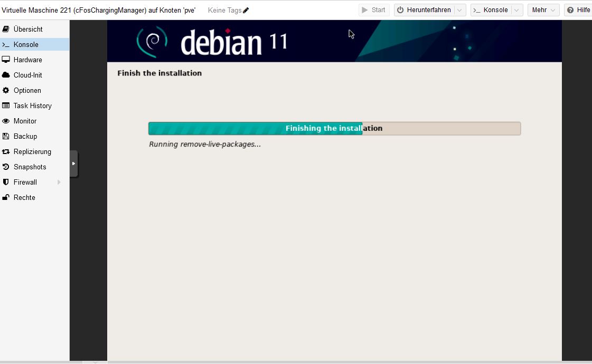Click the Hilfe question mark icon
Image resolution: width=592 pixels, height=364 pixels.
(570, 10)
